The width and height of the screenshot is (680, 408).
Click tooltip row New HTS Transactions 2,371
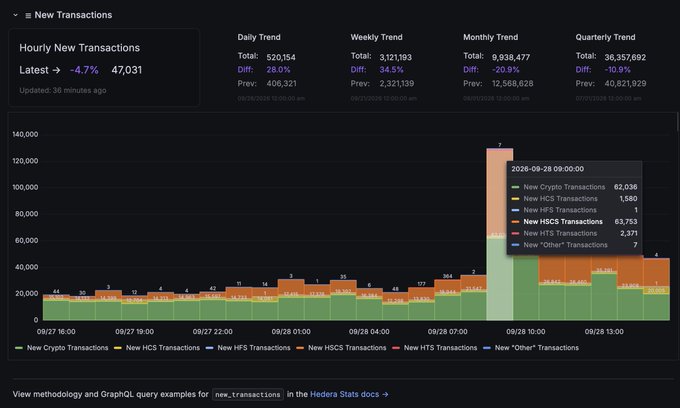574,233
